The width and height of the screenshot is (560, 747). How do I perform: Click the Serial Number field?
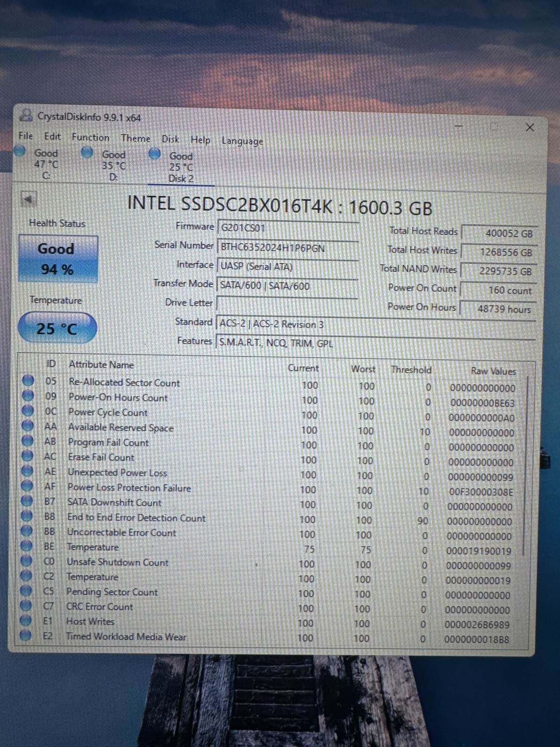[287, 247]
